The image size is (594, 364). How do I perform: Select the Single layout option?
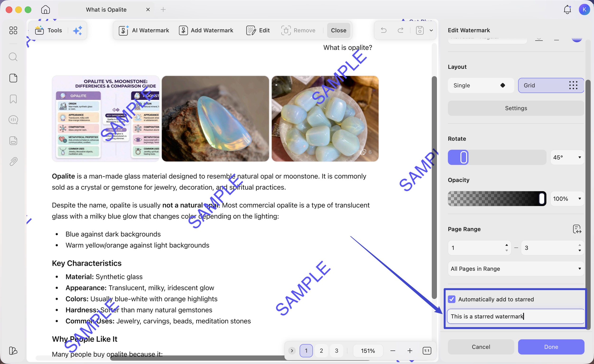[481, 85]
